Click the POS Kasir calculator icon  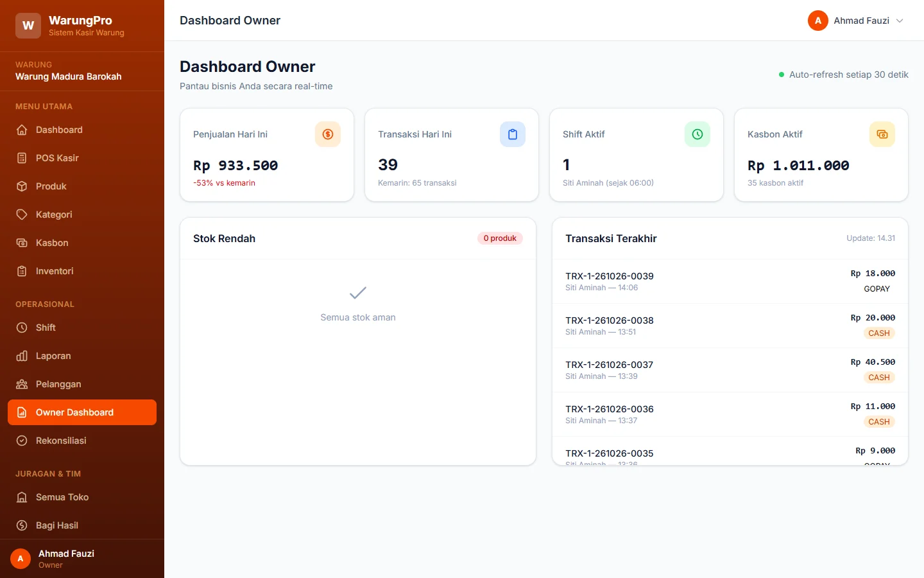[22, 158]
